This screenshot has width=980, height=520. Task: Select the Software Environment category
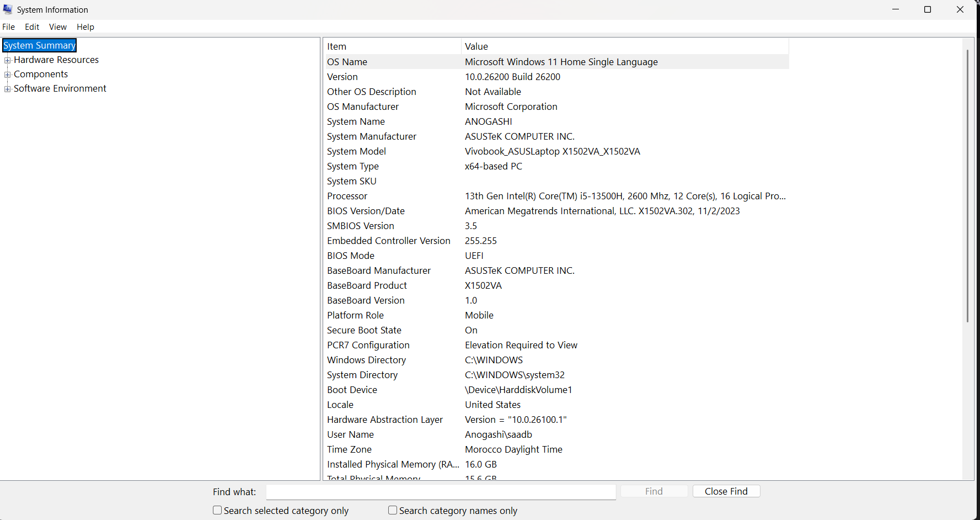tap(60, 88)
